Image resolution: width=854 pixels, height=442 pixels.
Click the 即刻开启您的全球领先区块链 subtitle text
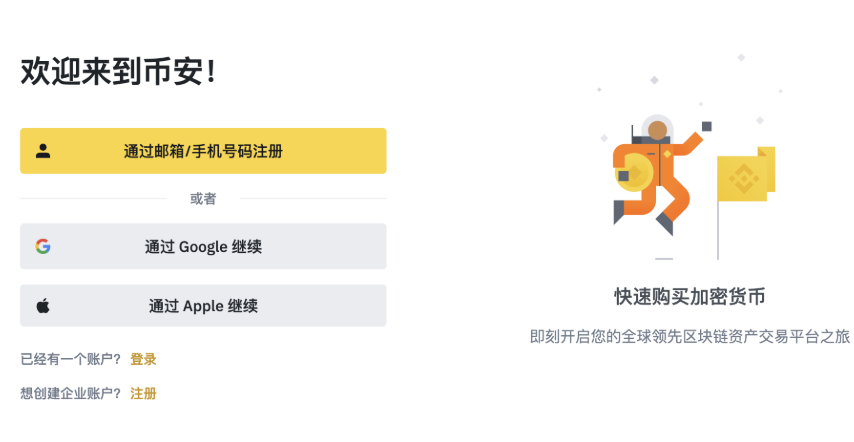tap(689, 336)
